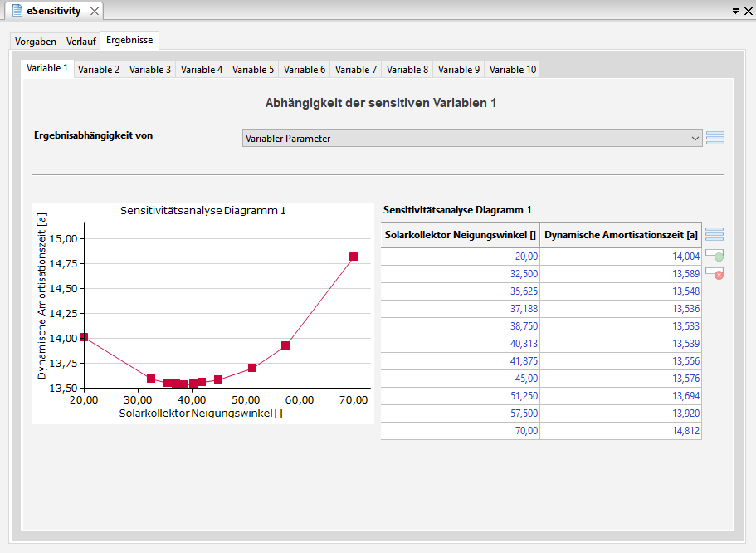This screenshot has width=756, height=553.
Task: Select the amortisation value 13,589
Action: pyautogui.click(x=621, y=274)
